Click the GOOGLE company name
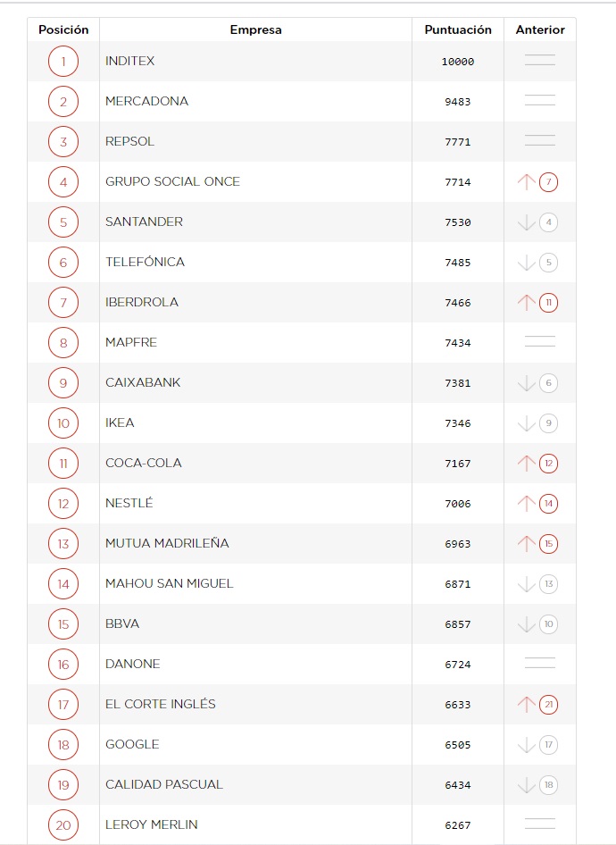Screen dimensions: 616x845 (x=132, y=744)
